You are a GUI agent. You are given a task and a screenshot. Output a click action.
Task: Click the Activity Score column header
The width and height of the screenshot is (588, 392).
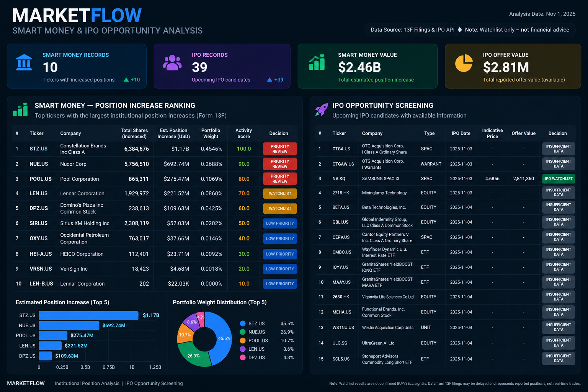pyautogui.click(x=243, y=133)
